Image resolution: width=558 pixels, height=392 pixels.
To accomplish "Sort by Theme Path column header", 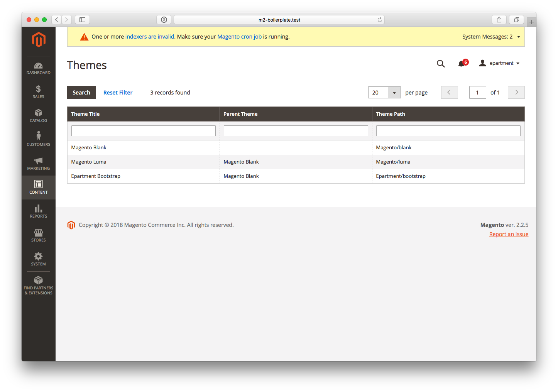I will coord(448,114).
